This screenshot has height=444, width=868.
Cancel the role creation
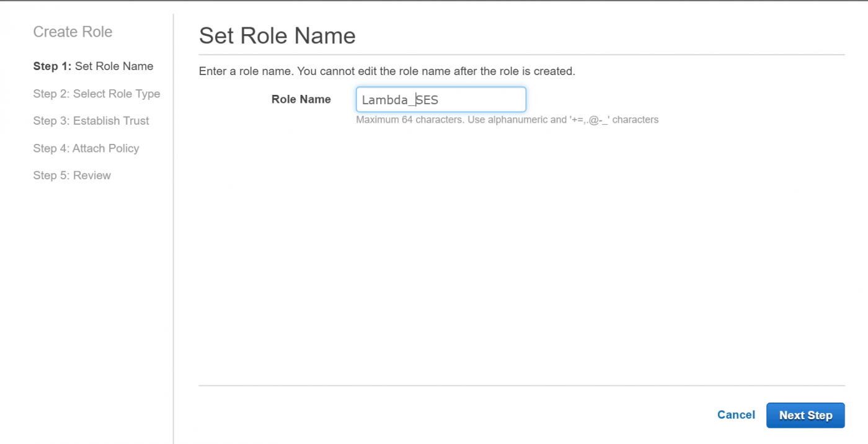736,415
